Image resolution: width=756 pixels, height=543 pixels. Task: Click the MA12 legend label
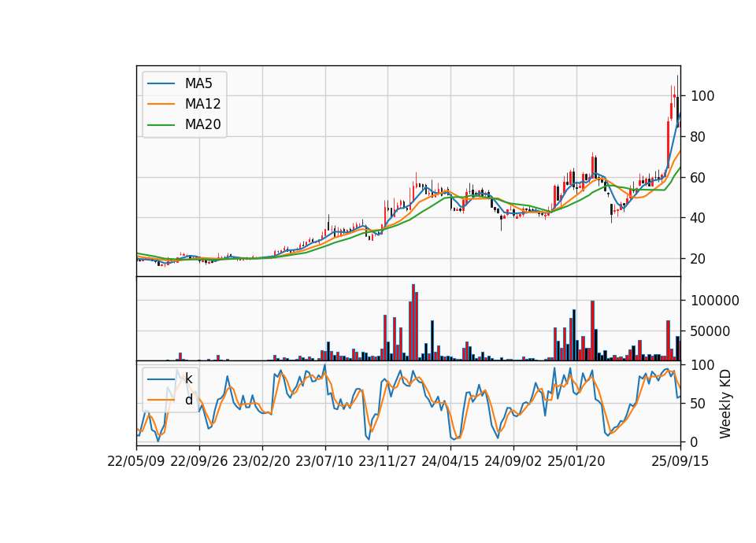[202, 104]
